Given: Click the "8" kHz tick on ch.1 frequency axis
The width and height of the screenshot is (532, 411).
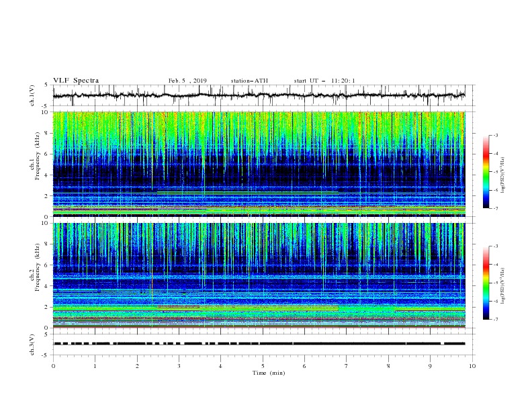Looking at the screenshot, I should (x=47, y=133).
